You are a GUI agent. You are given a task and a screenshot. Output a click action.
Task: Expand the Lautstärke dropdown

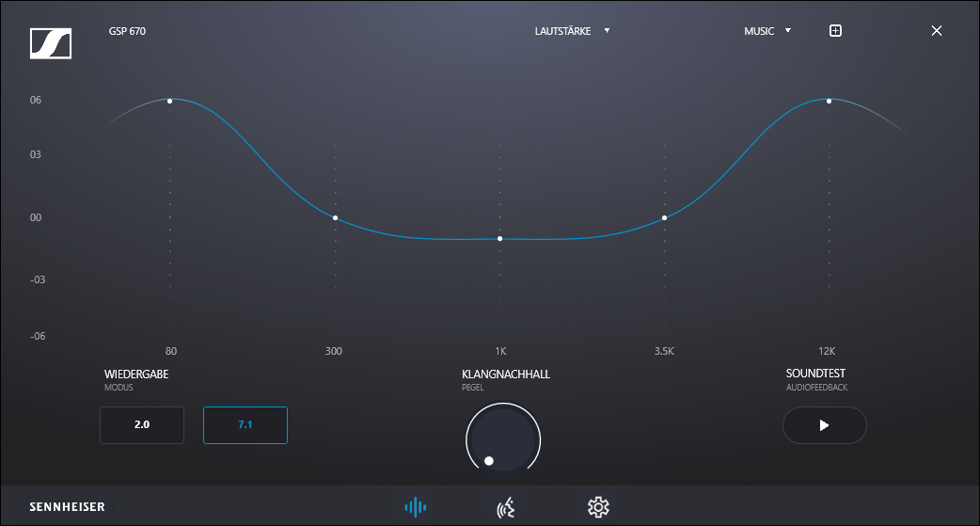572,31
